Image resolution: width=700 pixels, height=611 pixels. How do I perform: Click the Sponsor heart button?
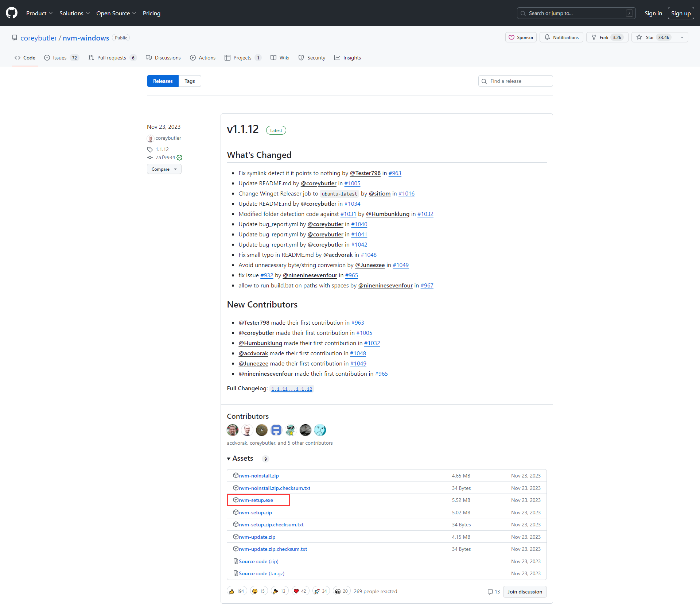[x=521, y=38]
